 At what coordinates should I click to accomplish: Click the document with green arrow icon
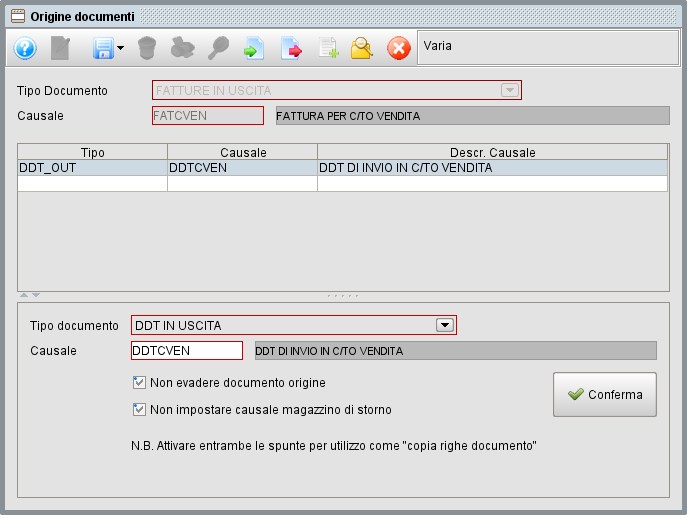254,48
